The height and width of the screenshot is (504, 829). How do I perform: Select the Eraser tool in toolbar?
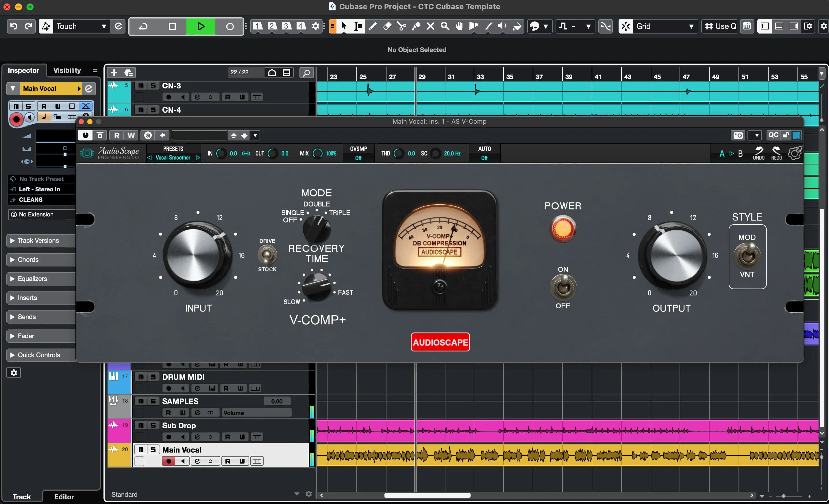387,26
